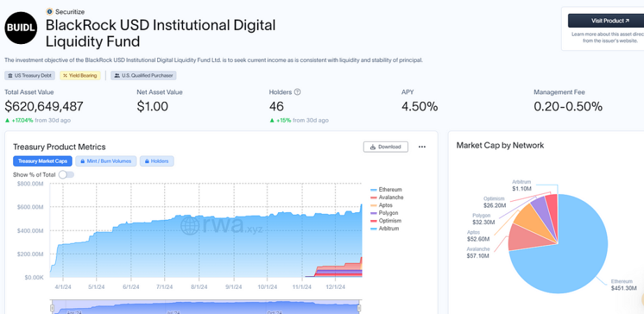Click the Polygon $32.30M pie label

pyautogui.click(x=485, y=219)
